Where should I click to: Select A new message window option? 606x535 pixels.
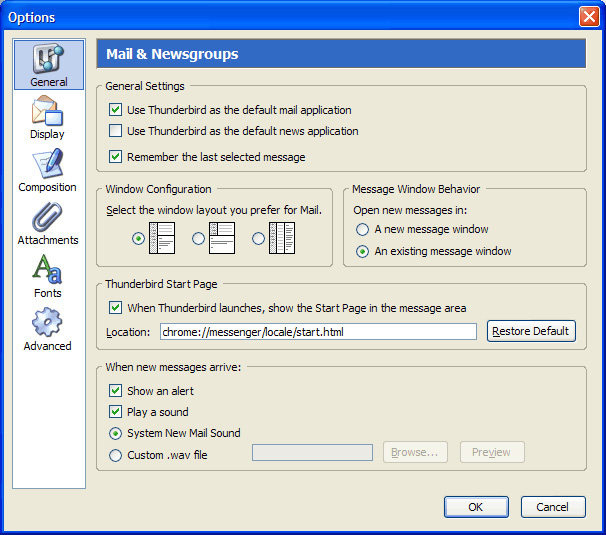(362, 230)
